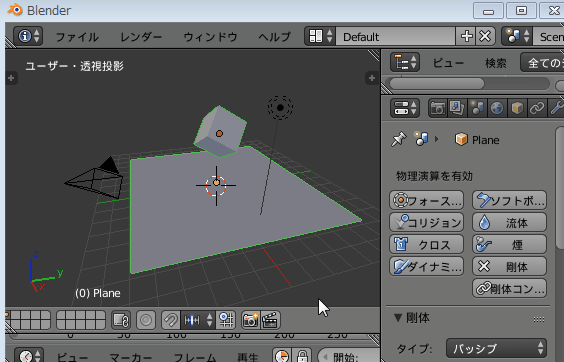The height and width of the screenshot is (362, 564).
Task: Open the Outliner ビュー menu
Action: (448, 63)
